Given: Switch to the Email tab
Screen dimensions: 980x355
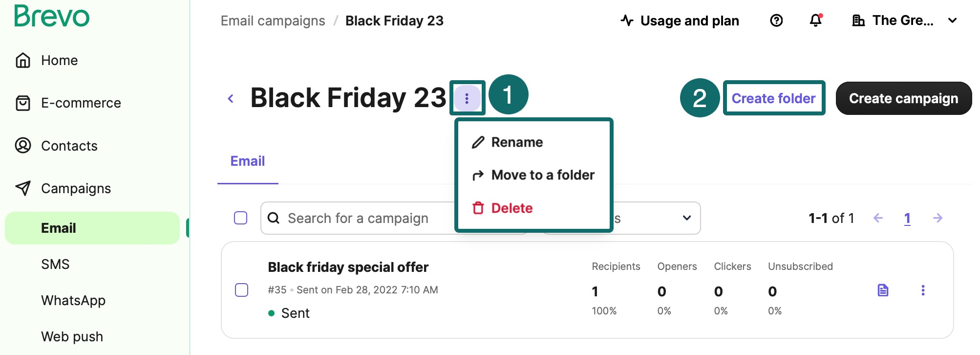Looking at the screenshot, I should click(247, 161).
